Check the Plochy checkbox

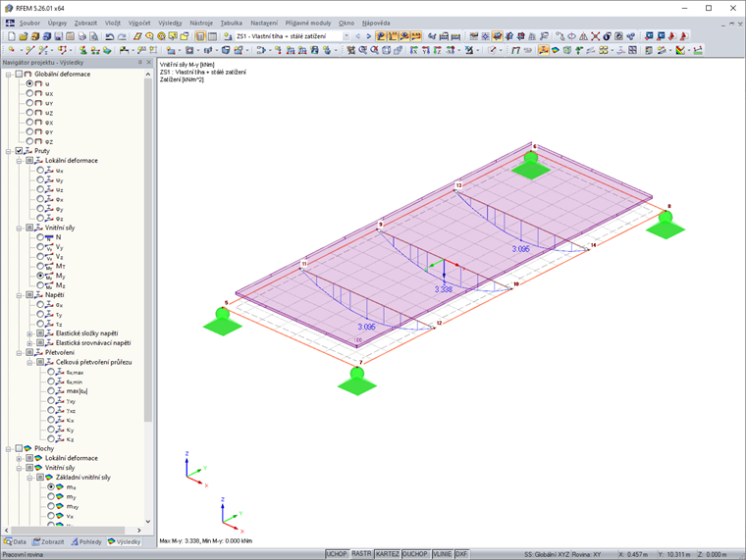[x=19, y=448]
